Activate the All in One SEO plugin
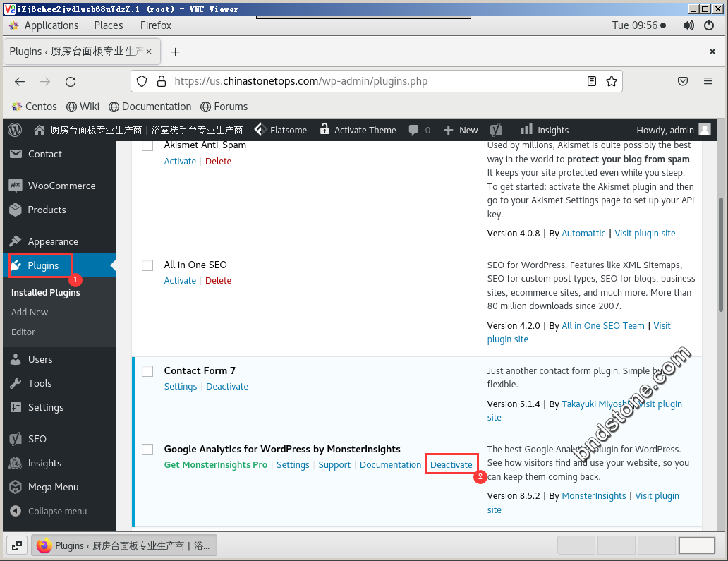Screen dimensions: 728x561 click(x=180, y=281)
